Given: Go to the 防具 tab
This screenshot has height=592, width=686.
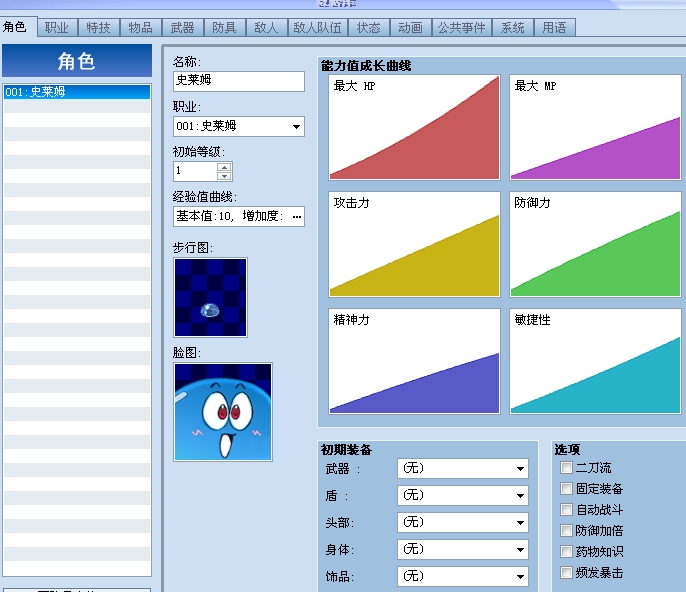Looking at the screenshot, I should [x=224, y=28].
